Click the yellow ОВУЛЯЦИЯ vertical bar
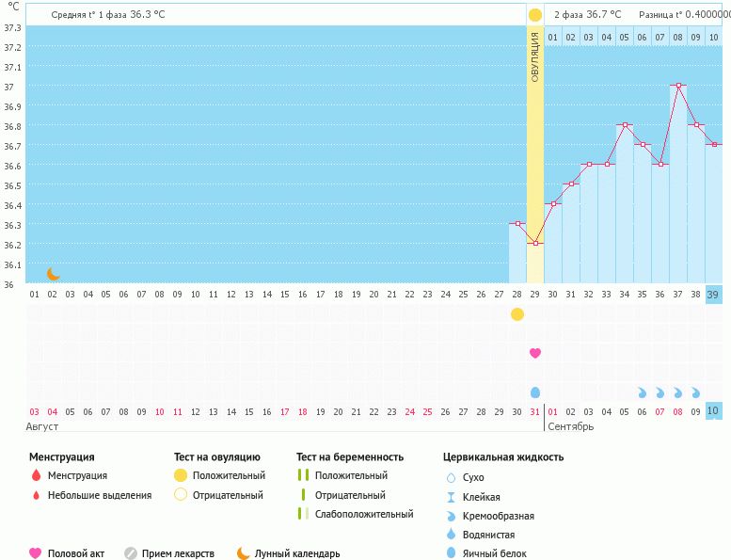 pyautogui.click(x=535, y=141)
